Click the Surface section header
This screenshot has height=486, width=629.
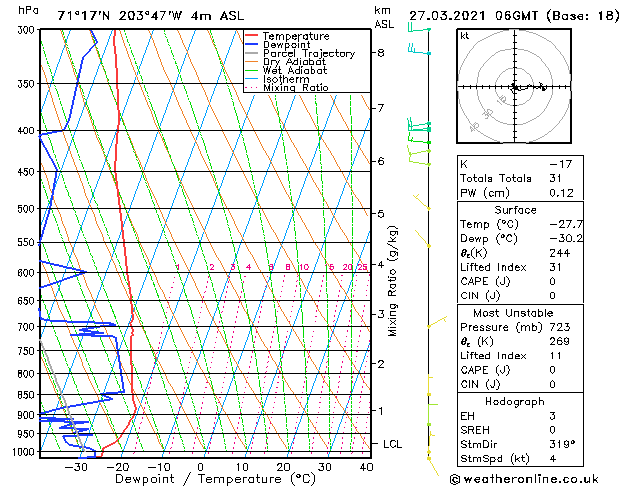(515, 210)
